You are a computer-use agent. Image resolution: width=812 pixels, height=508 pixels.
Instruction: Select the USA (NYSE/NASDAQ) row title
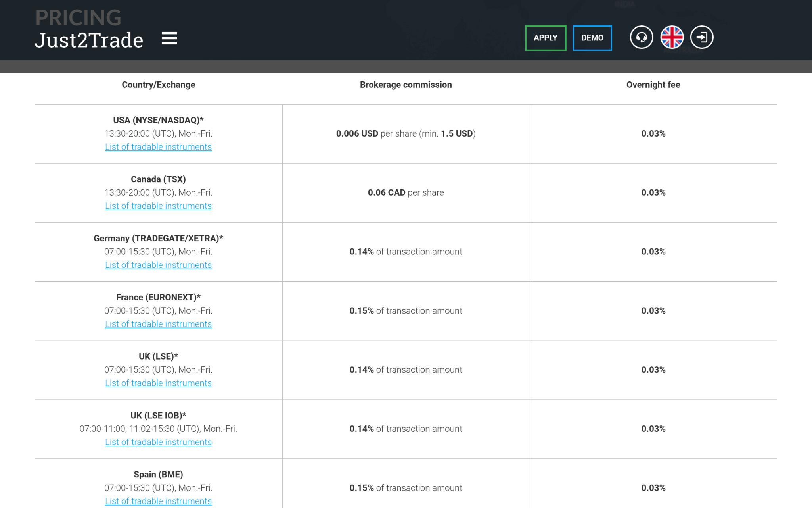158,120
